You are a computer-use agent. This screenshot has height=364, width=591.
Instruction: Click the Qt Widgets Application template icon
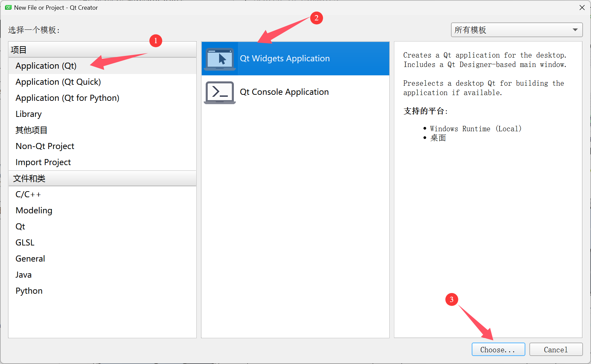point(220,59)
